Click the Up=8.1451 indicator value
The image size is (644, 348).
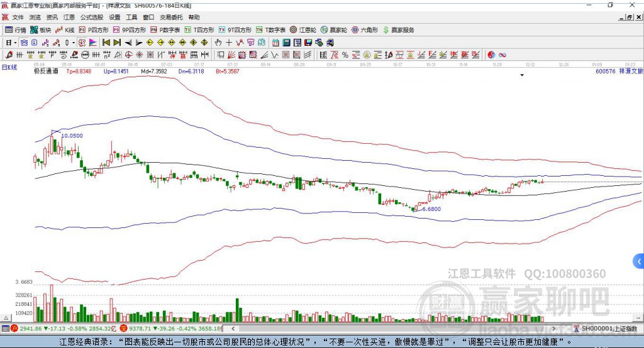tap(116, 71)
